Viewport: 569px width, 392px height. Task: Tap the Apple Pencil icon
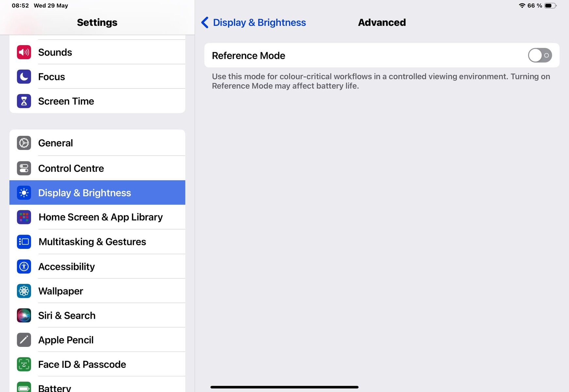pos(24,340)
